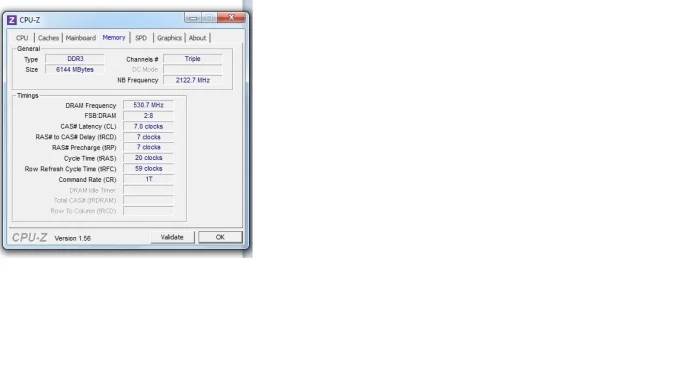Open the Mainboard tab
Image resolution: width=683 pixels, height=384 pixels.
[81, 38]
